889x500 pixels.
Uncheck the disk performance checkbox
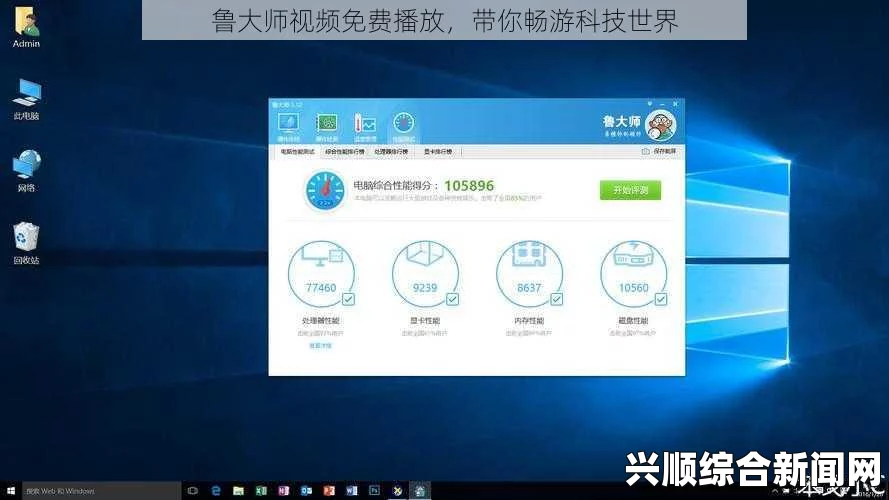tap(661, 299)
